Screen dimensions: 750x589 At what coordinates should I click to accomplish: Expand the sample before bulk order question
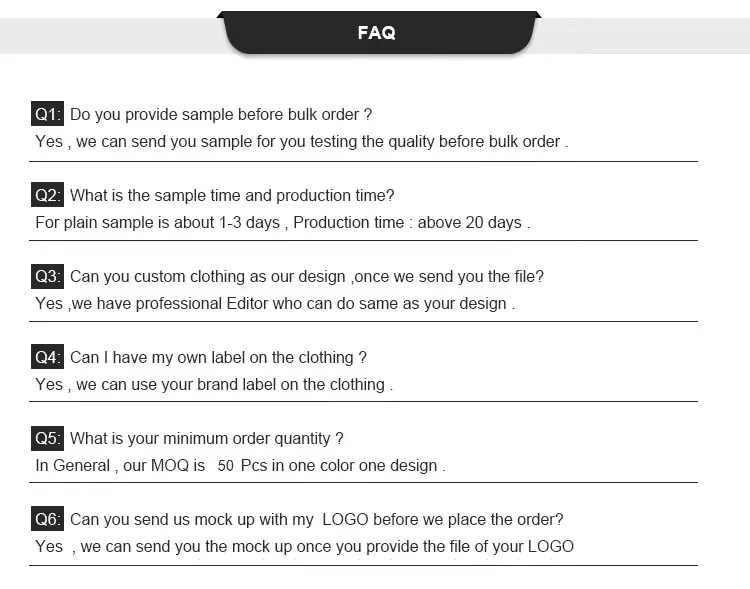[221, 115]
